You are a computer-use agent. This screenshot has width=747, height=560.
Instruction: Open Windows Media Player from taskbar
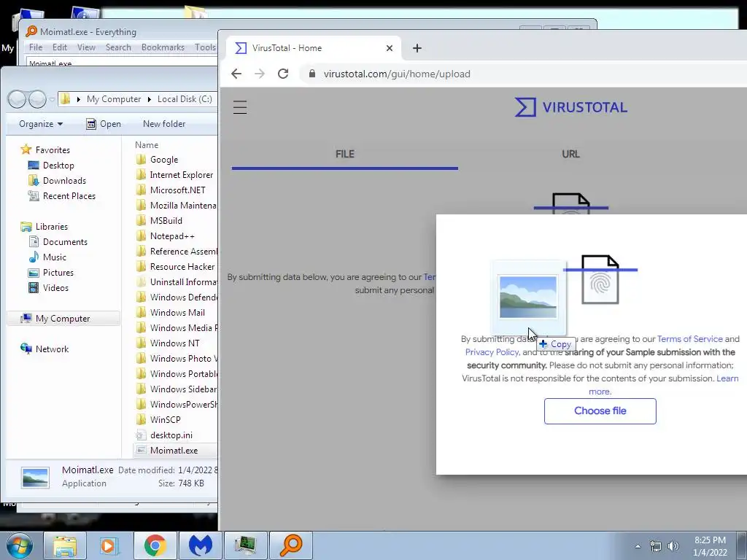click(x=109, y=545)
